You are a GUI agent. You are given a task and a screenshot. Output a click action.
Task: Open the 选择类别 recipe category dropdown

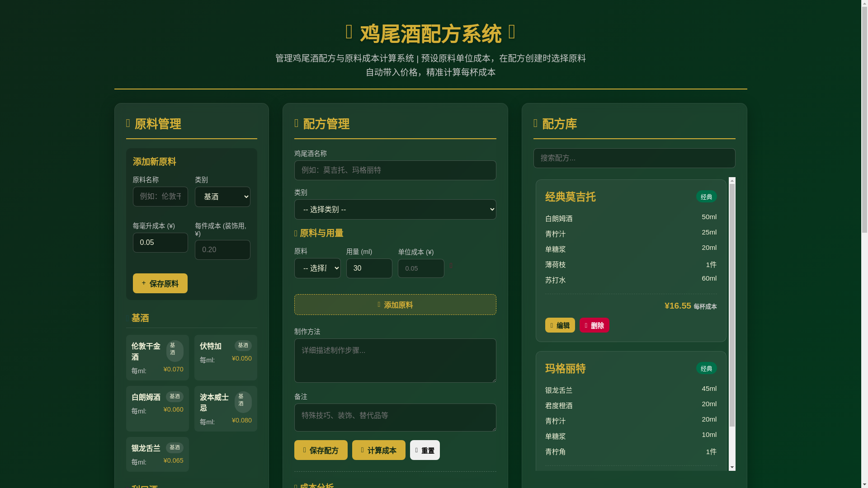pos(395,209)
